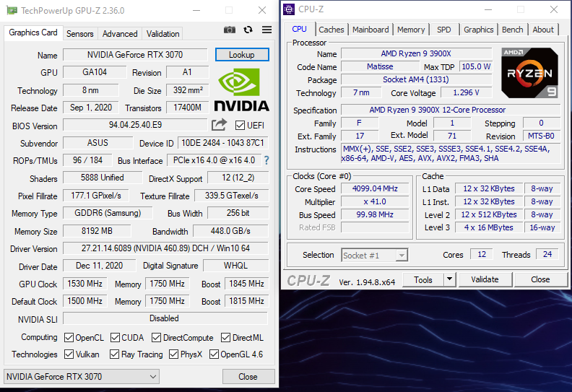Open the About tab in CPU-Z
Image resolution: width=572 pixels, height=392 pixels.
pos(543,30)
